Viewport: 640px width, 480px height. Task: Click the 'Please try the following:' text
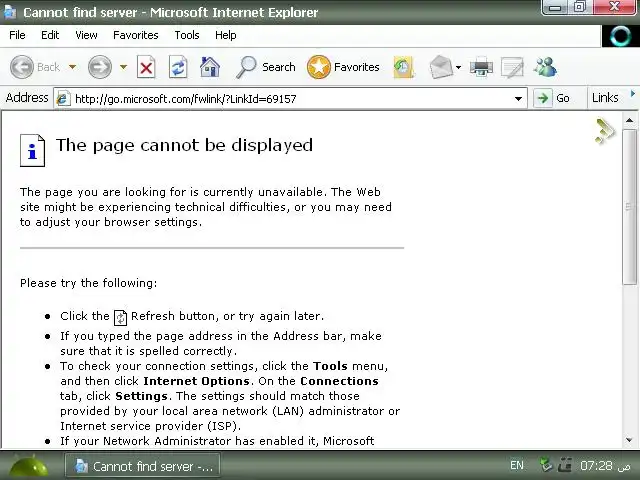89,283
